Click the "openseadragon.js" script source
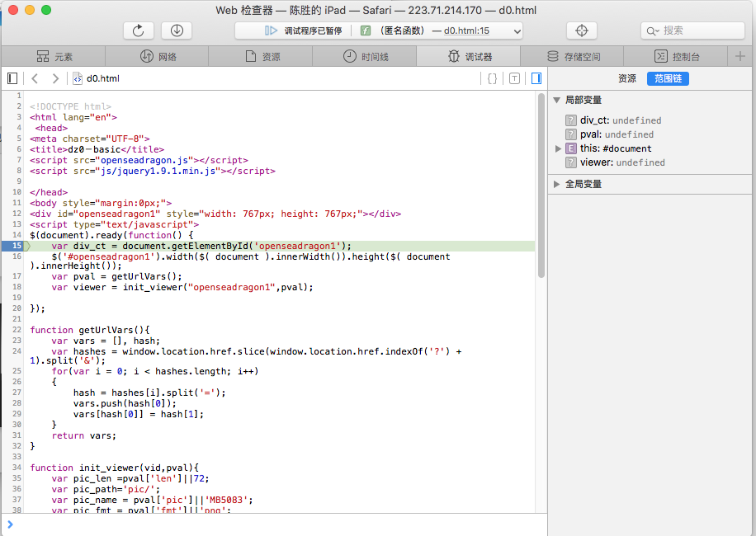 coord(144,160)
